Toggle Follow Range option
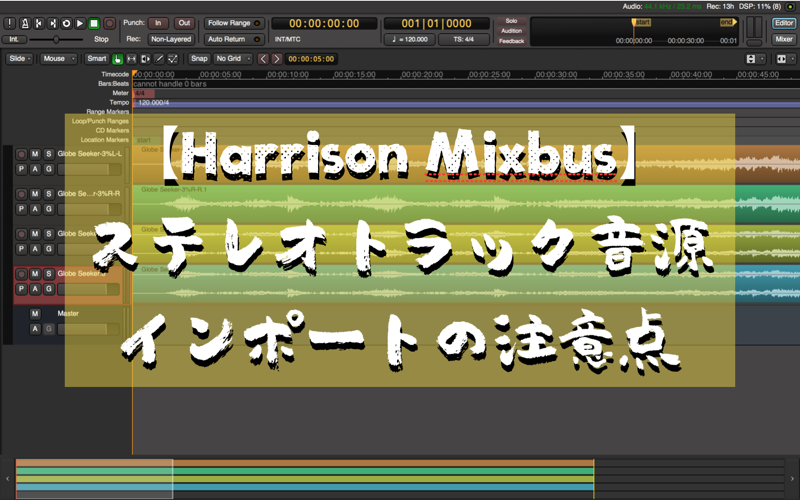Image resolution: width=800 pixels, height=500 pixels. [x=234, y=23]
